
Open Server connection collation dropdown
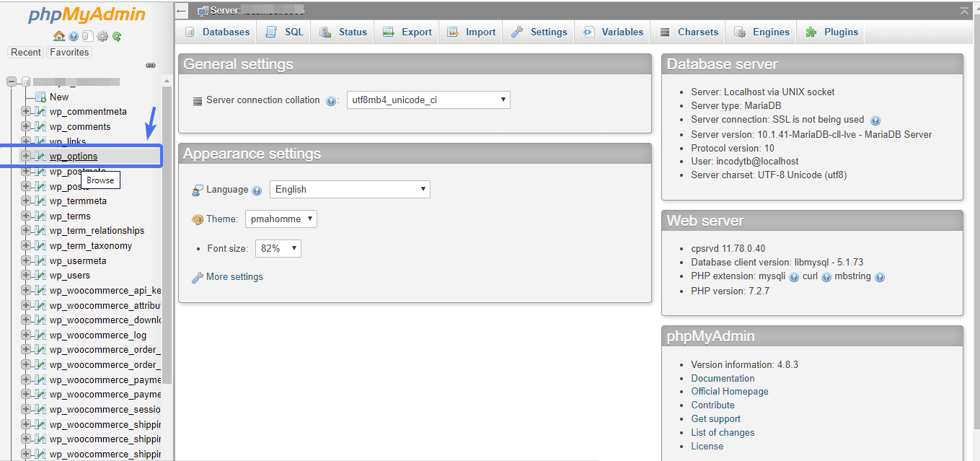[428, 100]
